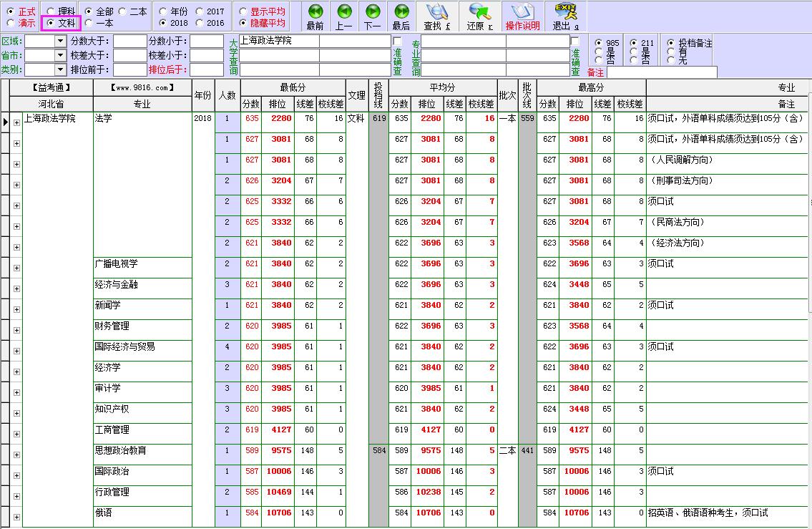Click the 河北省 column header

51,104
